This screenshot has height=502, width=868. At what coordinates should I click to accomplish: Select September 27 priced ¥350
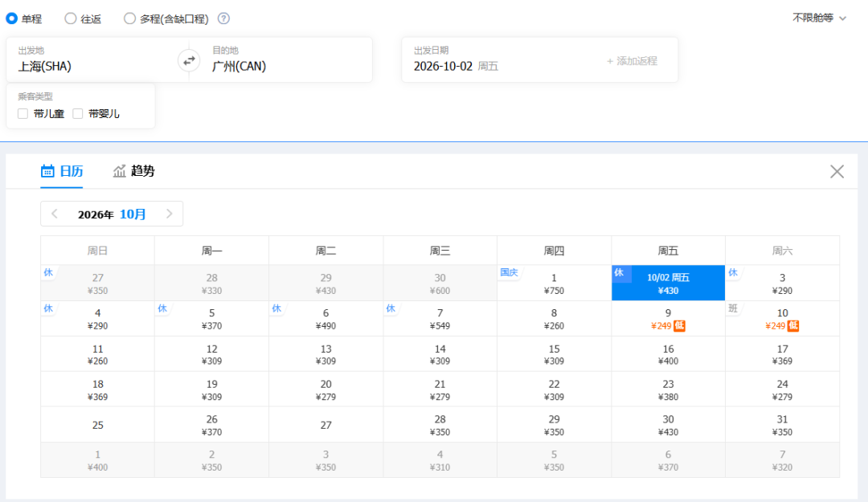click(98, 284)
